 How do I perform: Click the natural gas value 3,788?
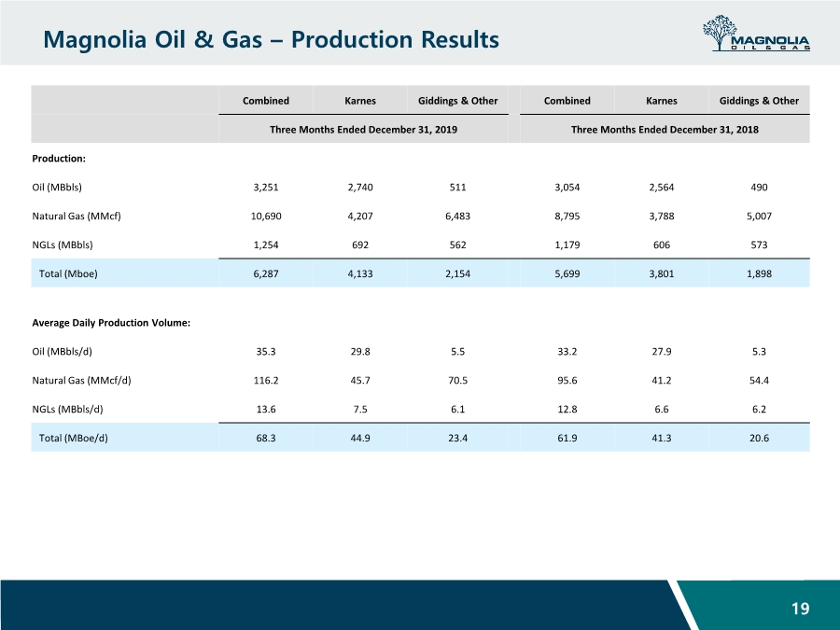662,217
